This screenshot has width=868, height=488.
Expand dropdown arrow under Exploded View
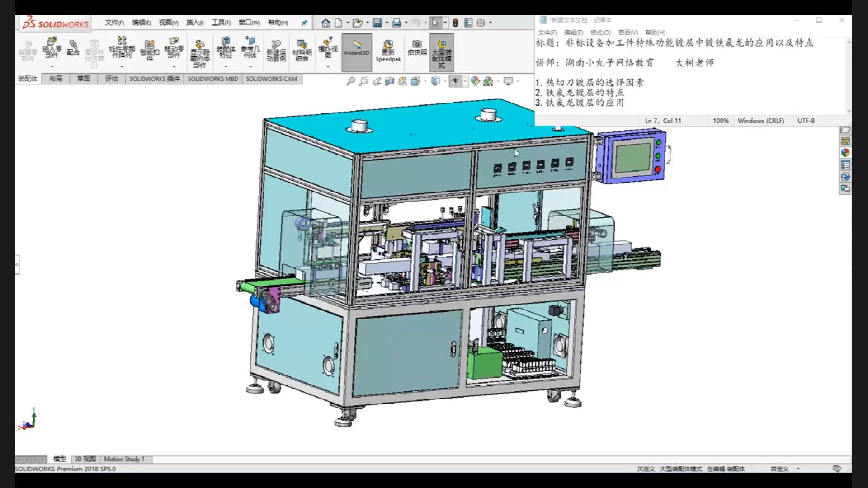(x=328, y=67)
